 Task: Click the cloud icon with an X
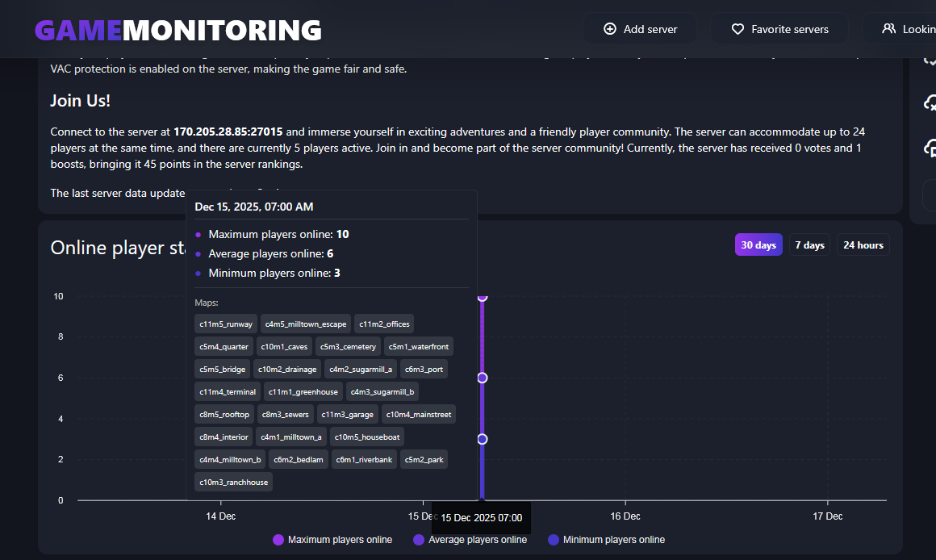tap(930, 103)
